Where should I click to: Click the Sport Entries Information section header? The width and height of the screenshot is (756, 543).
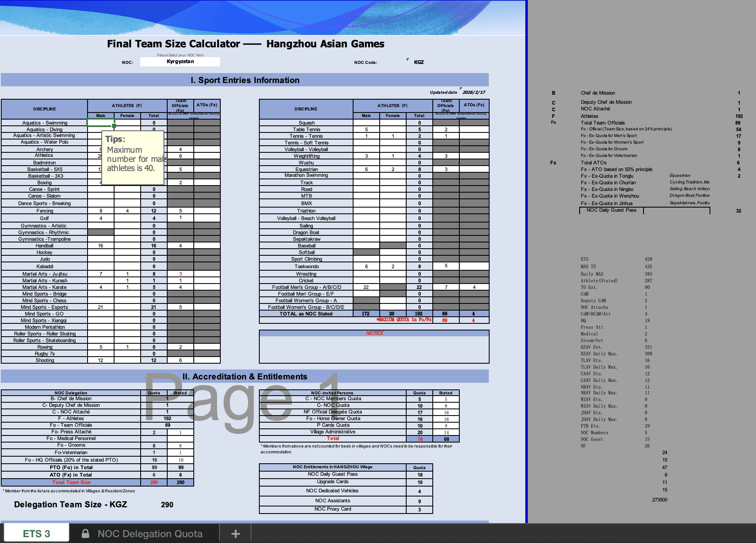pyautogui.click(x=245, y=80)
